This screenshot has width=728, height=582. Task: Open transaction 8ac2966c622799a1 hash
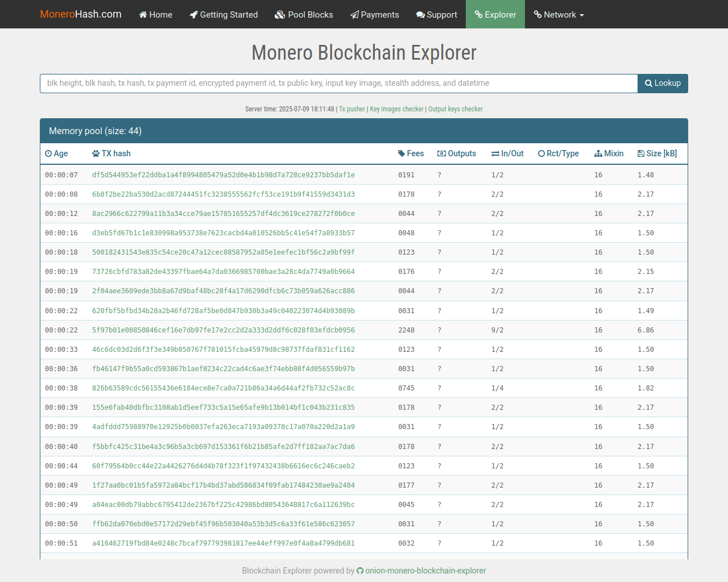coord(224,214)
